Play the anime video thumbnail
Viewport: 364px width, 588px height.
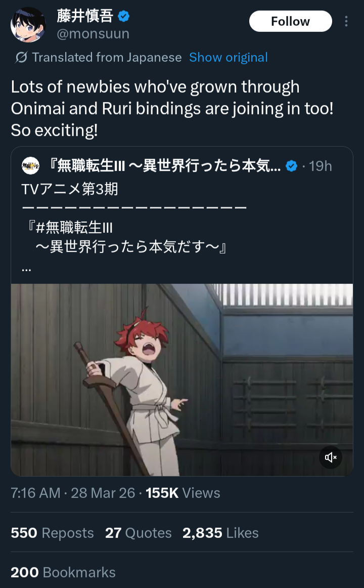pyautogui.click(x=182, y=380)
